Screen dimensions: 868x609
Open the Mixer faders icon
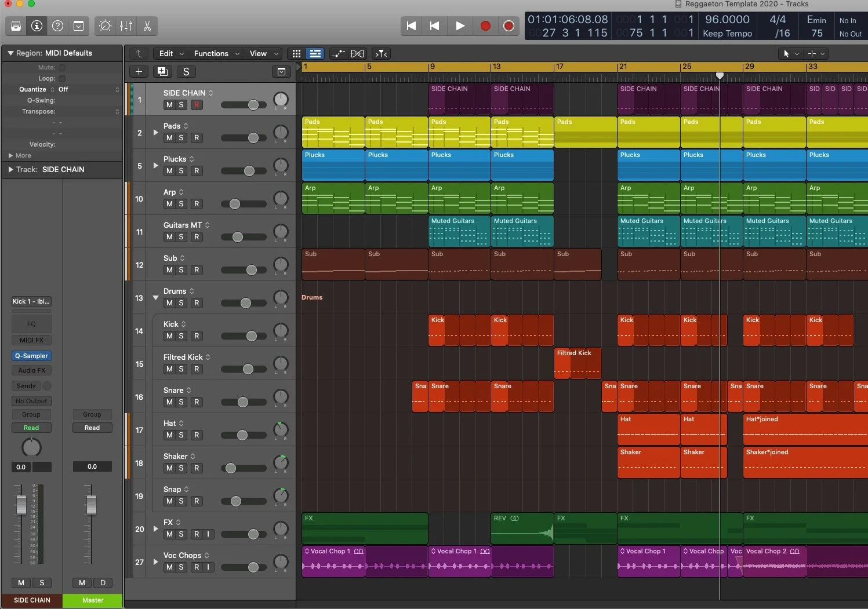(126, 26)
